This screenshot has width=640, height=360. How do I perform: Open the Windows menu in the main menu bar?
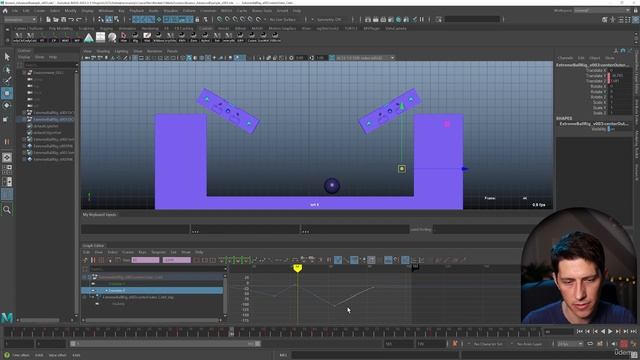(106, 11)
